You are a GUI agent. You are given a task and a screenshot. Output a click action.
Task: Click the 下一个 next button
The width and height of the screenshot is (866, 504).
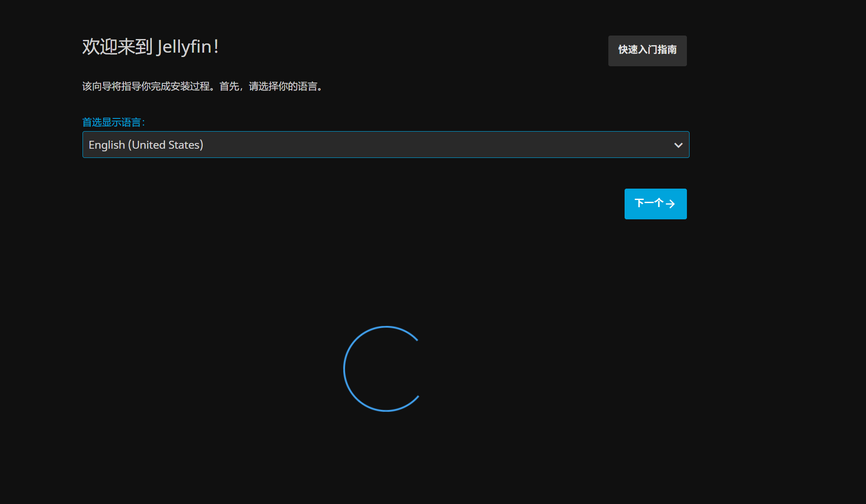[655, 204]
